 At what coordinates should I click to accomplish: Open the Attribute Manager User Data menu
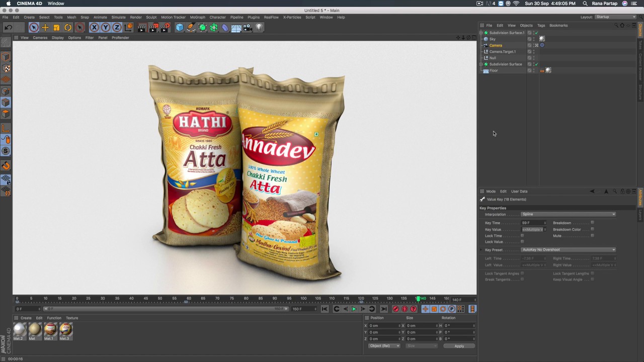[519, 191]
